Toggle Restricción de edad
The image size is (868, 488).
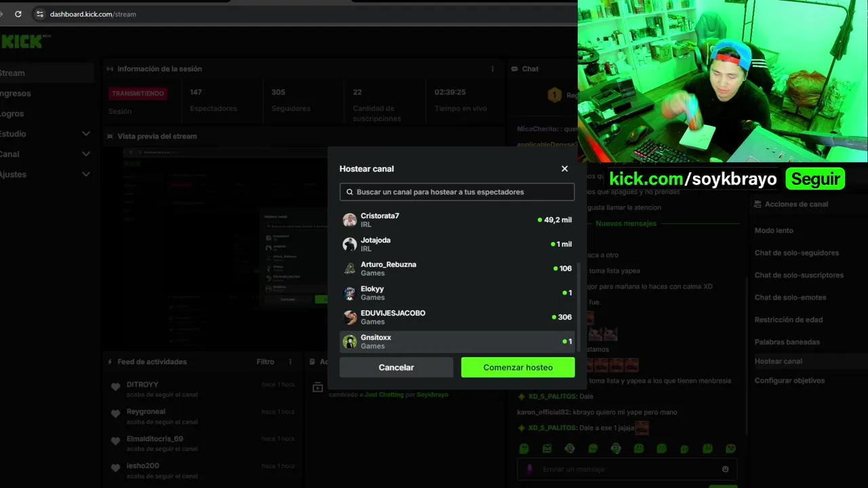click(x=789, y=320)
